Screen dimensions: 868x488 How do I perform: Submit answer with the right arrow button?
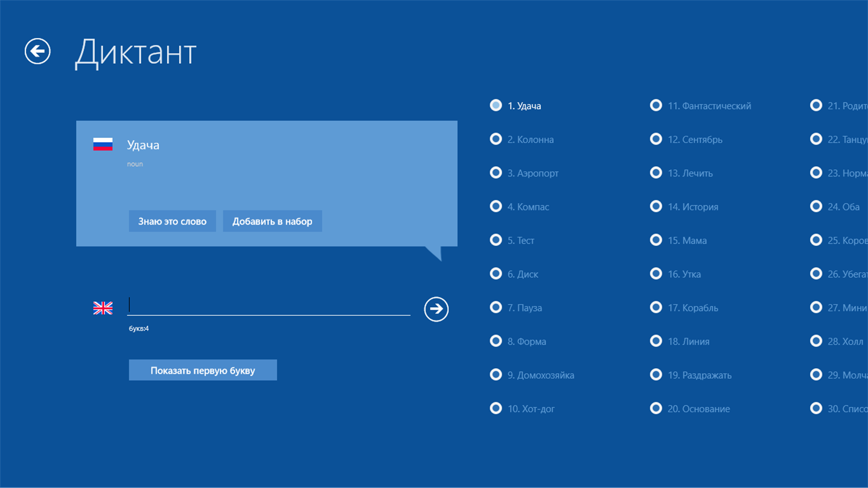pos(436,309)
